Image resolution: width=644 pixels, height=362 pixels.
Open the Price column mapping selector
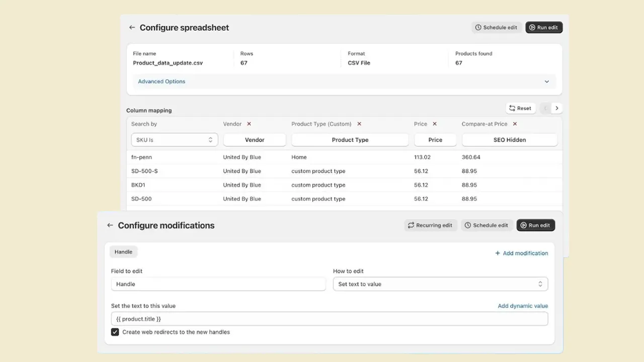click(x=435, y=140)
